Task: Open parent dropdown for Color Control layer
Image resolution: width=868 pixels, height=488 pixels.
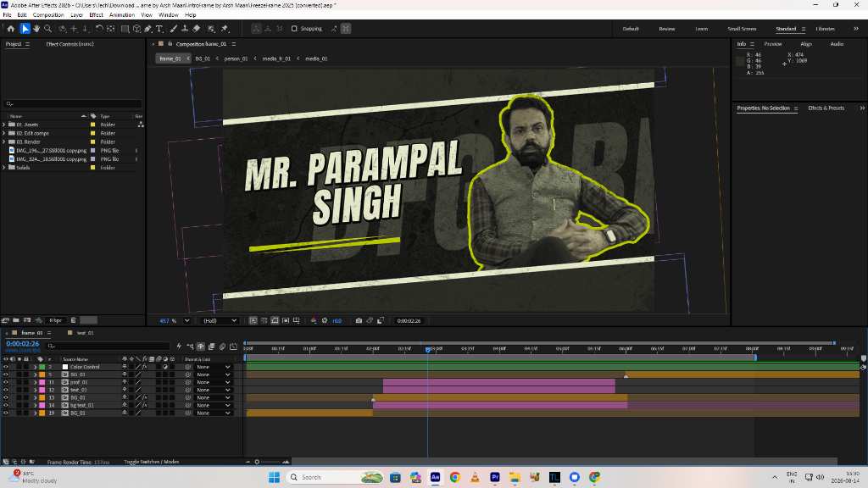Action: tap(213, 367)
